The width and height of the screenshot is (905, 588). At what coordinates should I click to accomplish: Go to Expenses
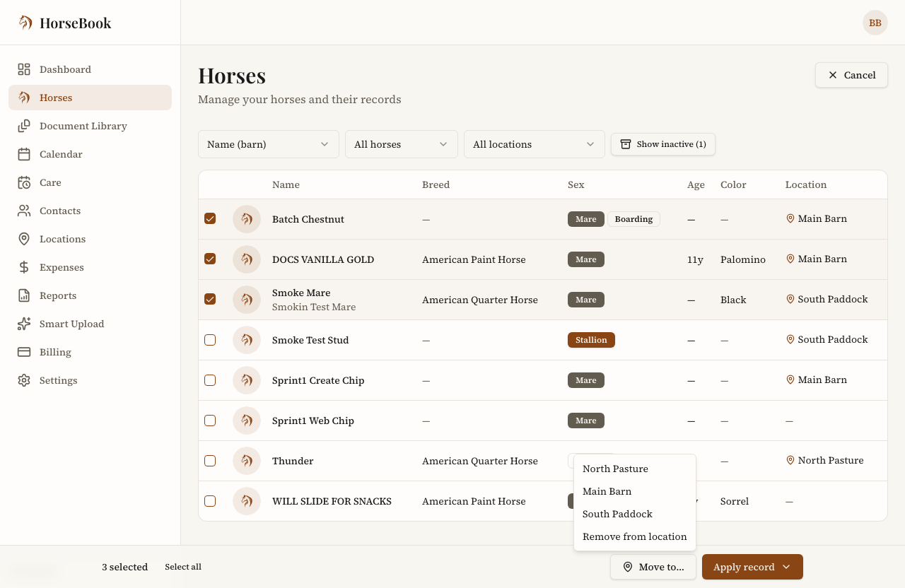pyautogui.click(x=90, y=267)
